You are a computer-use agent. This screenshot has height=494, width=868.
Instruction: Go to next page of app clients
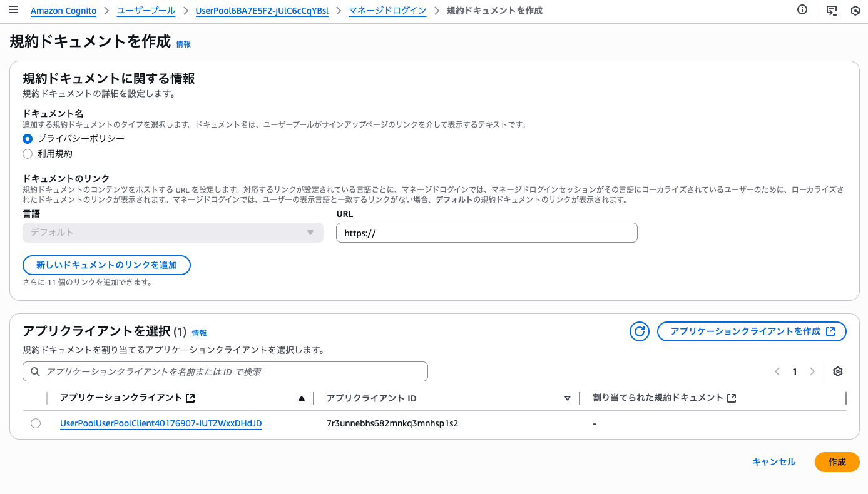812,371
